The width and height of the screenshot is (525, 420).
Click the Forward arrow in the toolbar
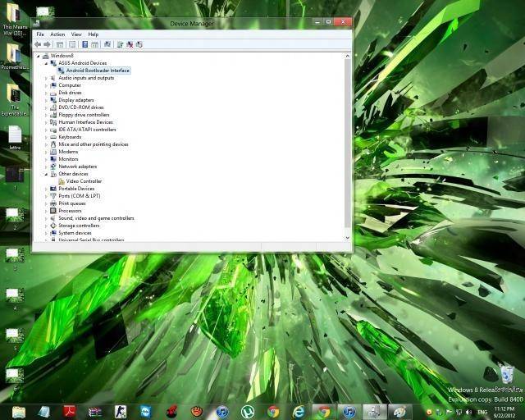(x=48, y=44)
